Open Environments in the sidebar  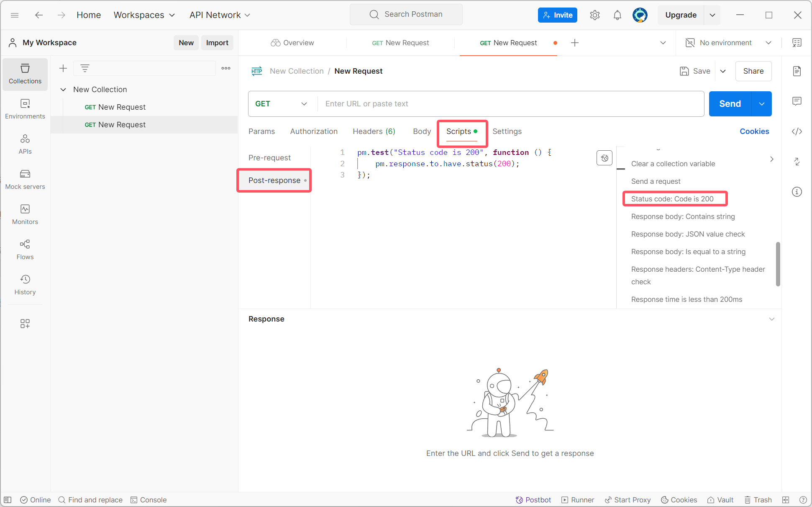click(25, 109)
